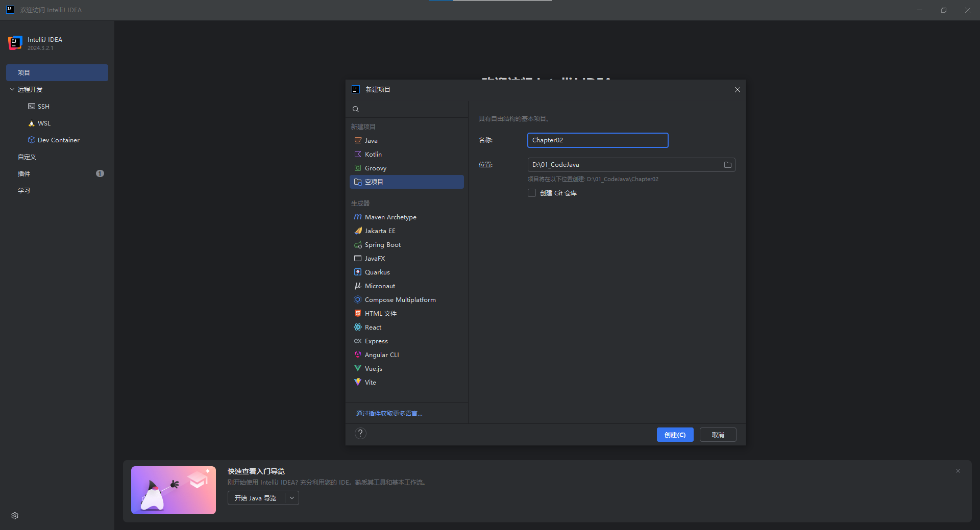Choose the Vite generator icon
980x530 pixels.
pos(358,382)
